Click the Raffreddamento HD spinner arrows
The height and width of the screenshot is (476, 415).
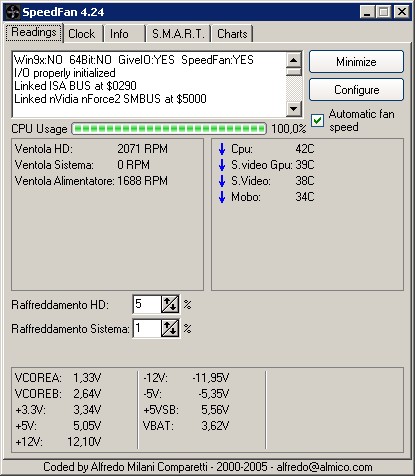(170, 304)
